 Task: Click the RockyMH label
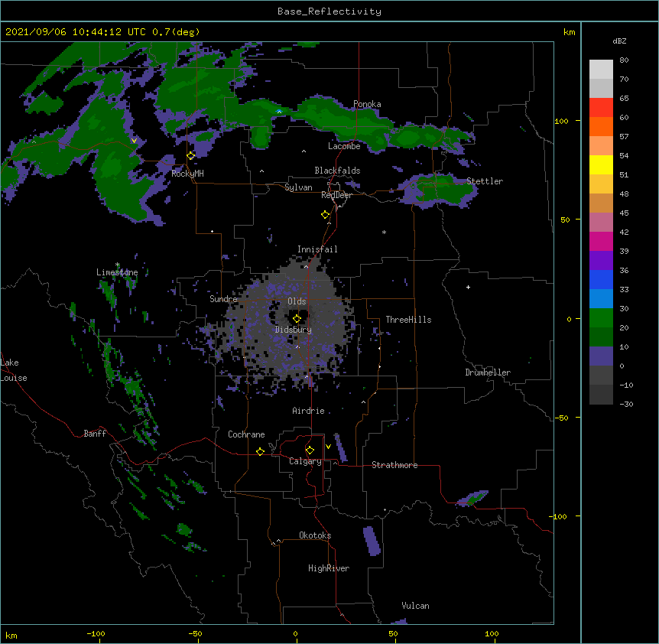pos(187,174)
